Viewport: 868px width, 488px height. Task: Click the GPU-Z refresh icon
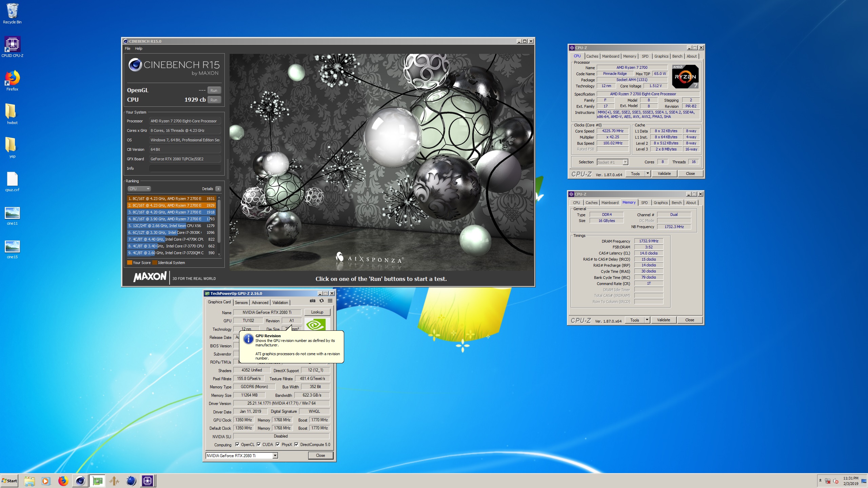(321, 301)
